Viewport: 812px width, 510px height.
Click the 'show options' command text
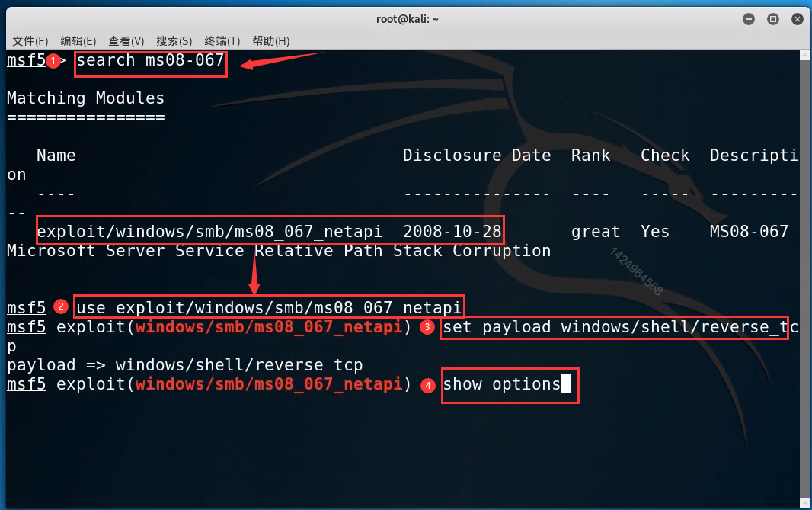[502, 384]
